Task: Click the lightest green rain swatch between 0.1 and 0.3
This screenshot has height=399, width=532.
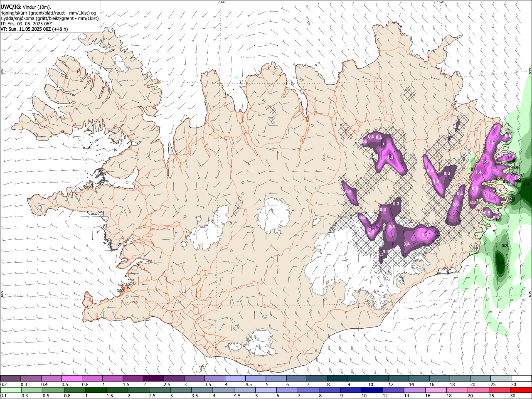Action: pyautogui.click(x=11, y=390)
